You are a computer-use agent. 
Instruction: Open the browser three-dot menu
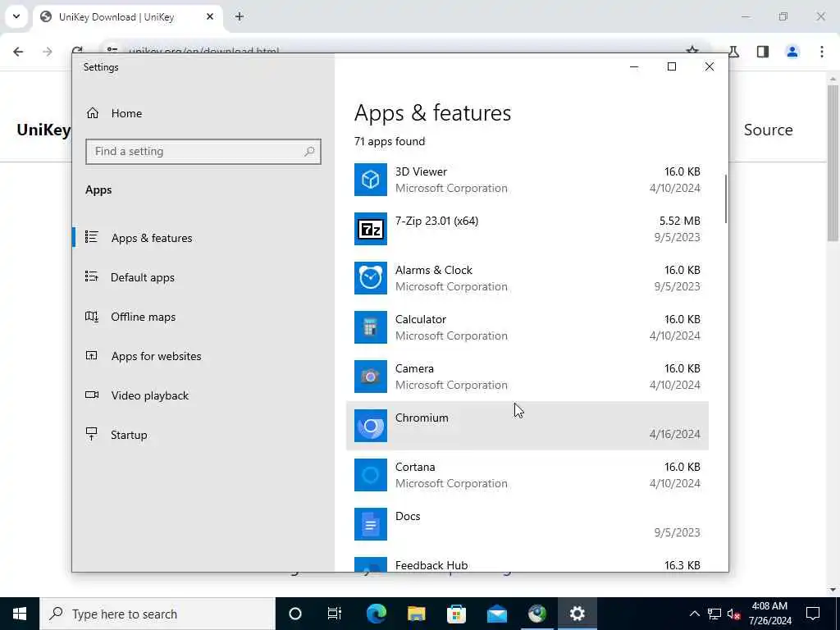822,52
